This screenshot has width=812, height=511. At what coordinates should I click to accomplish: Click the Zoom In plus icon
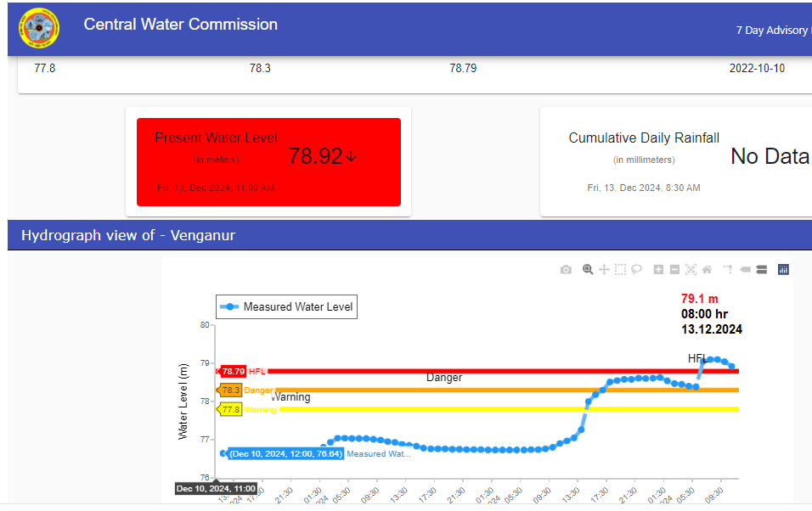pos(658,270)
